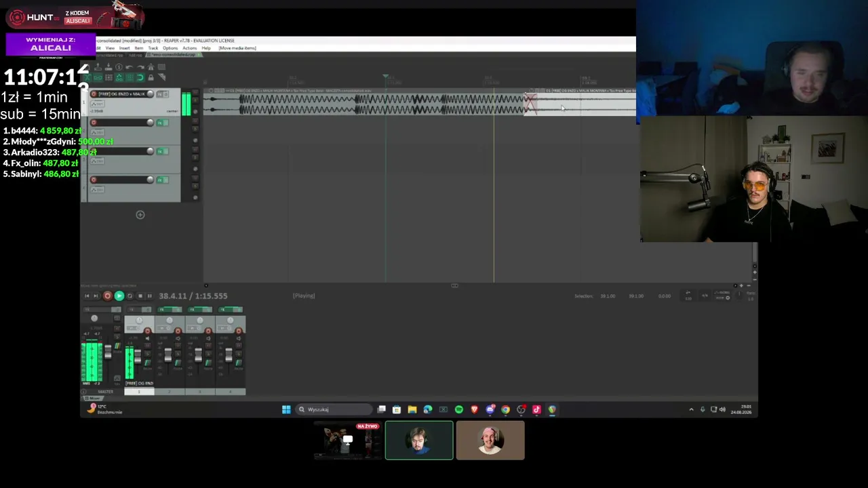Add a new track with the plus icon
Image resolution: width=868 pixels, height=488 pixels.
(140, 215)
